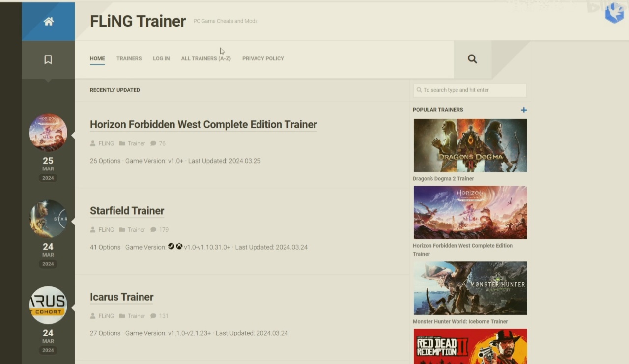The image size is (629, 364).
Task: Click FLiNG author link under Starfield Trainer
Action: click(106, 229)
